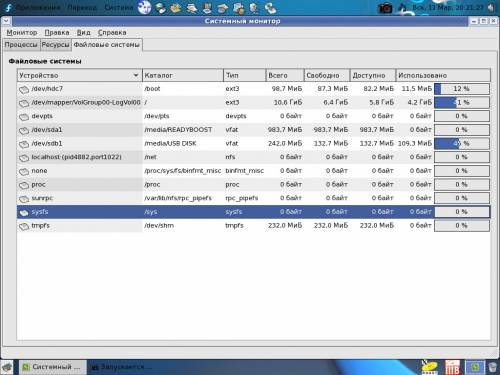500x375 pixels.
Task: Select the /proc/sys/fs/binfmt_misc directory cell
Action: pos(183,171)
